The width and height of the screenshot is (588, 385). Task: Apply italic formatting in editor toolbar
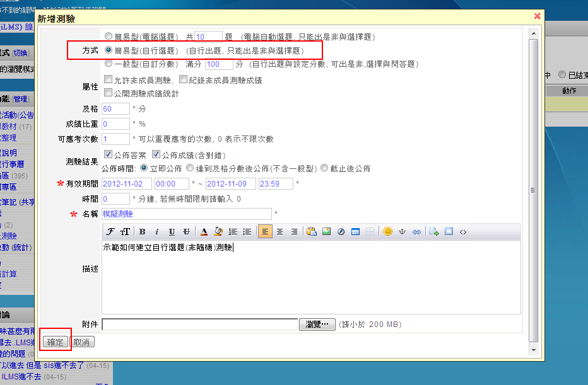pos(156,232)
